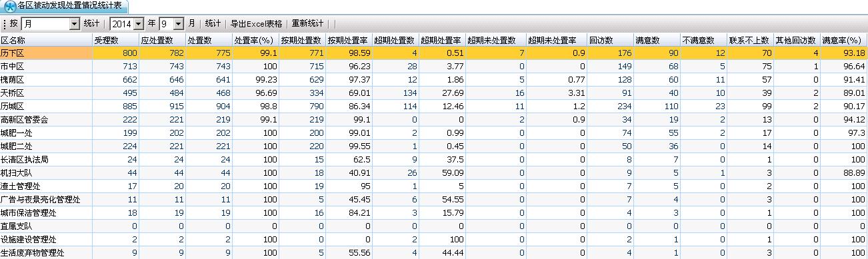
Task: Click 导出Excel表格 to export
Action: pos(256,23)
